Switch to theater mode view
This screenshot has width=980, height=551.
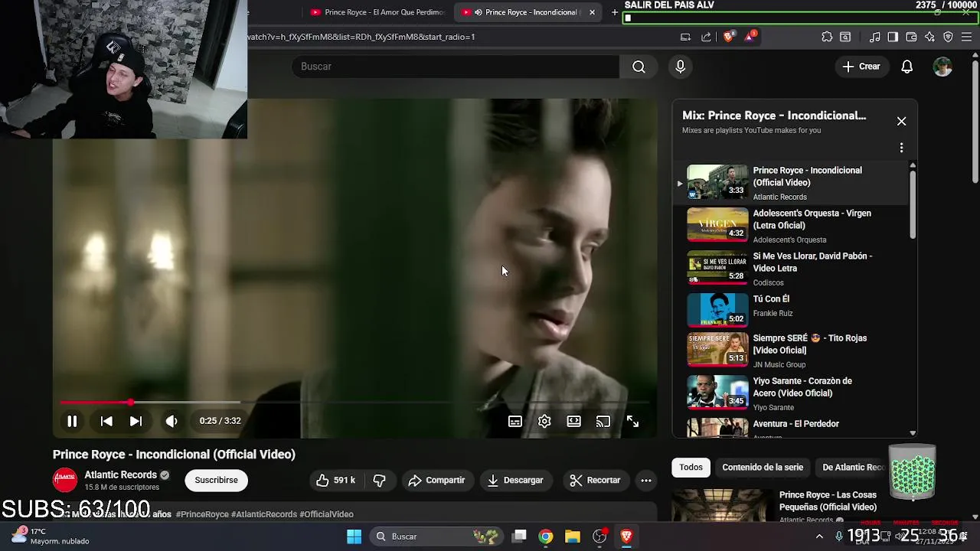coord(573,421)
